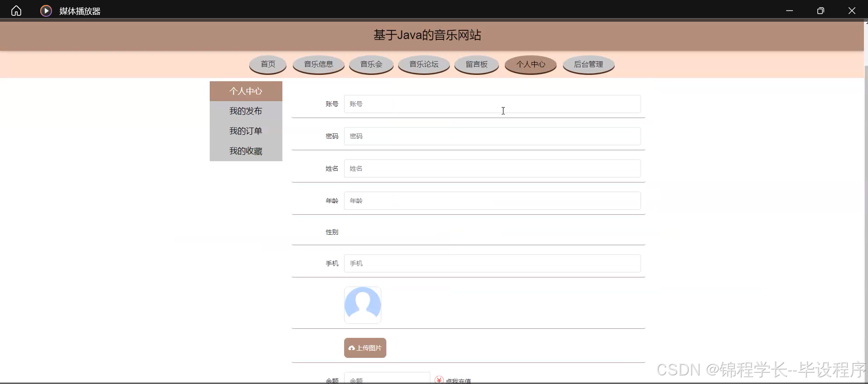Open 我的订单 in the sidebar
This screenshot has height=384, width=868.
tap(246, 131)
